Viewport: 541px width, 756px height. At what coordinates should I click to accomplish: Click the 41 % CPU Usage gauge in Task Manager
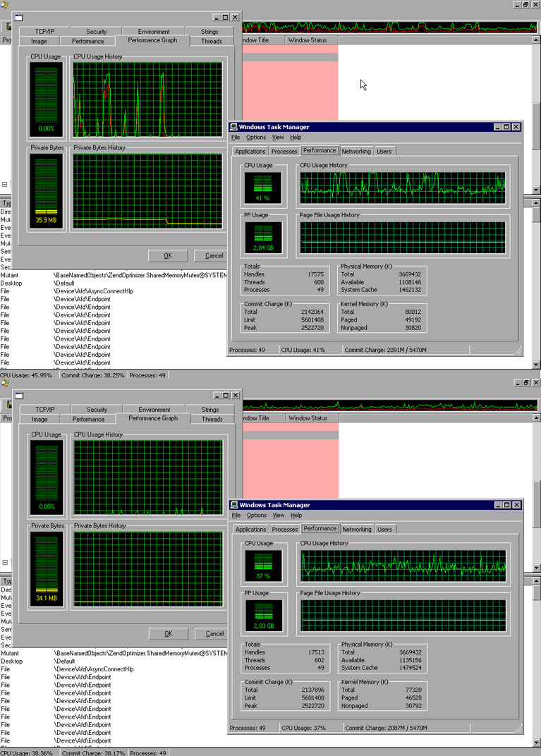click(x=263, y=188)
